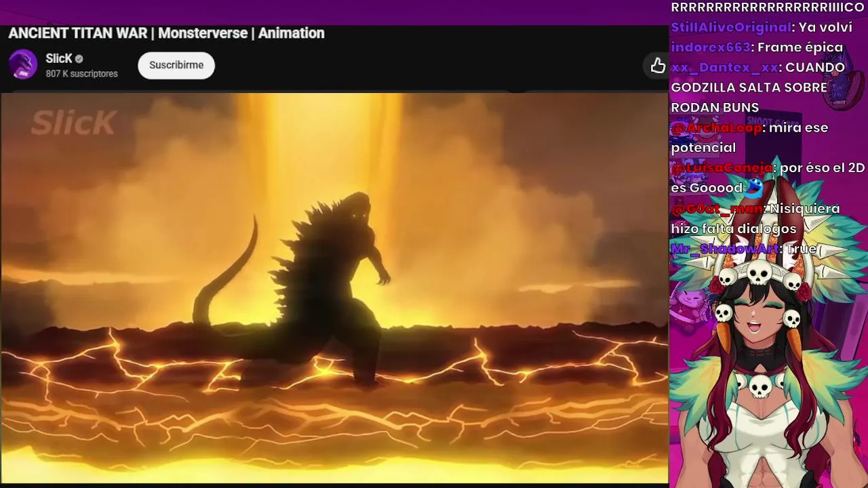Viewport: 868px width, 488px height.
Task: Open the SlicK channel name link
Action: tap(58, 59)
